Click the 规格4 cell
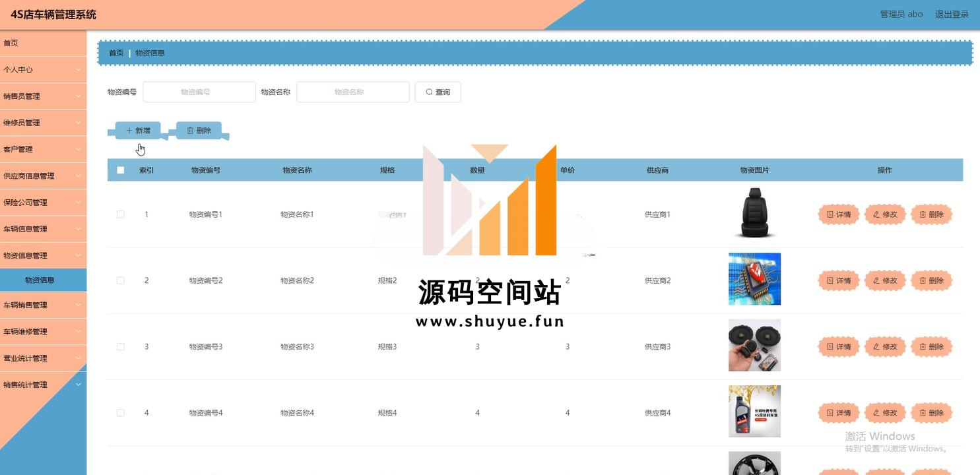 (x=387, y=413)
